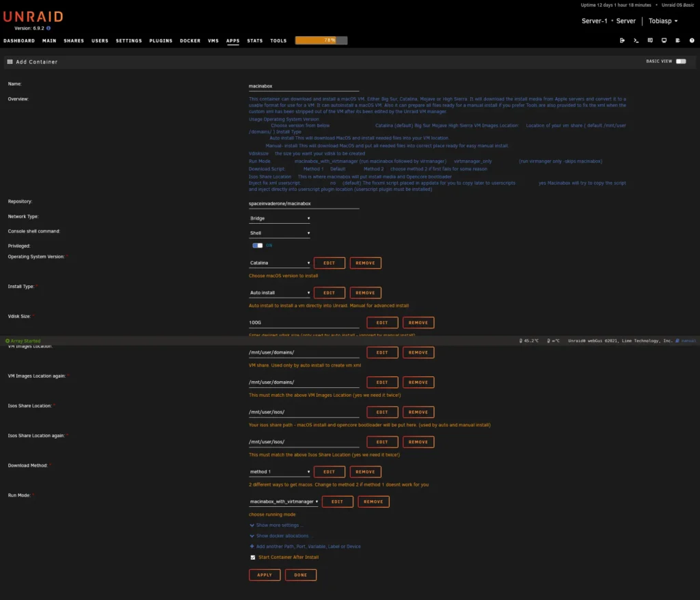Click the version info icon beside 6.9.2
Screen dimensions: 700x600
pyautogui.click(x=49, y=28)
